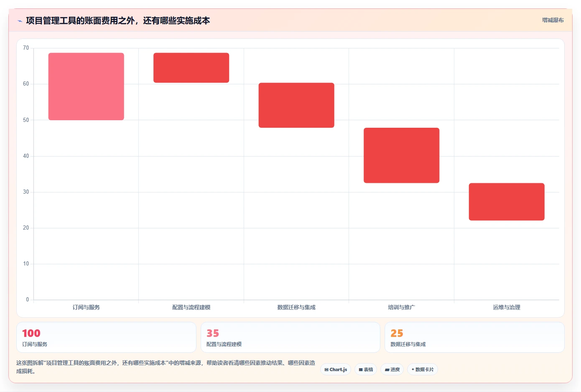Open the stat card showing 35
This screenshot has width=581, height=392.
[x=290, y=337]
